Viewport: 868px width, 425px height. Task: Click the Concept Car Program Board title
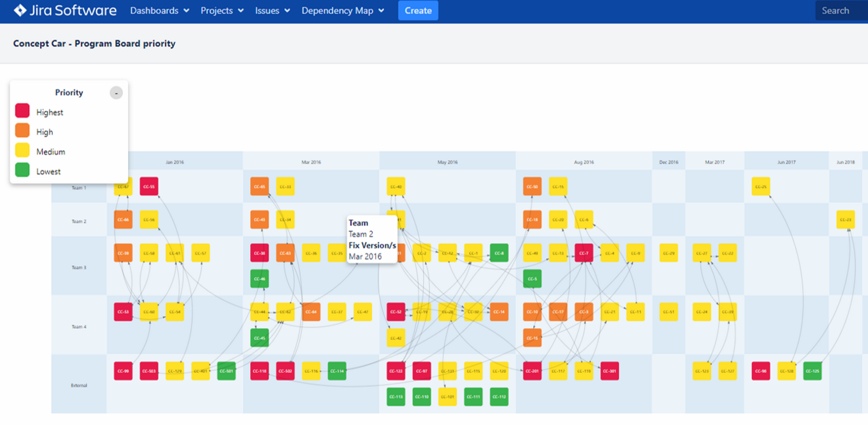(x=94, y=43)
